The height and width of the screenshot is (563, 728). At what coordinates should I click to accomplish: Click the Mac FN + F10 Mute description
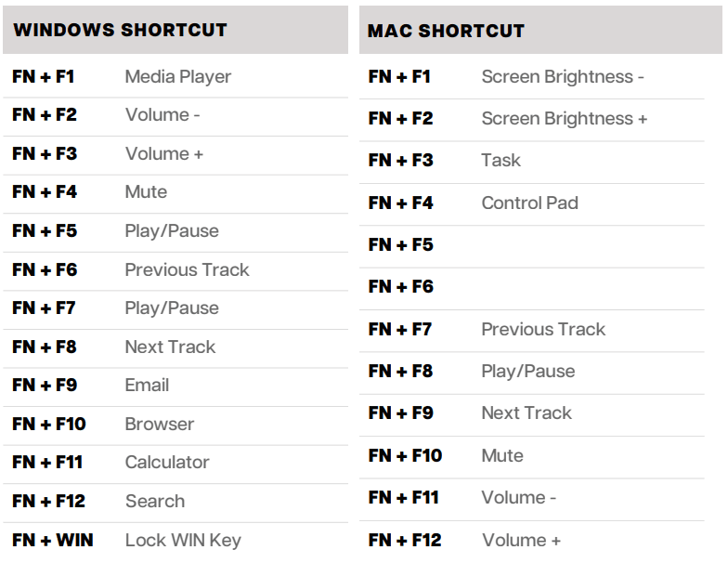pyautogui.click(x=502, y=455)
